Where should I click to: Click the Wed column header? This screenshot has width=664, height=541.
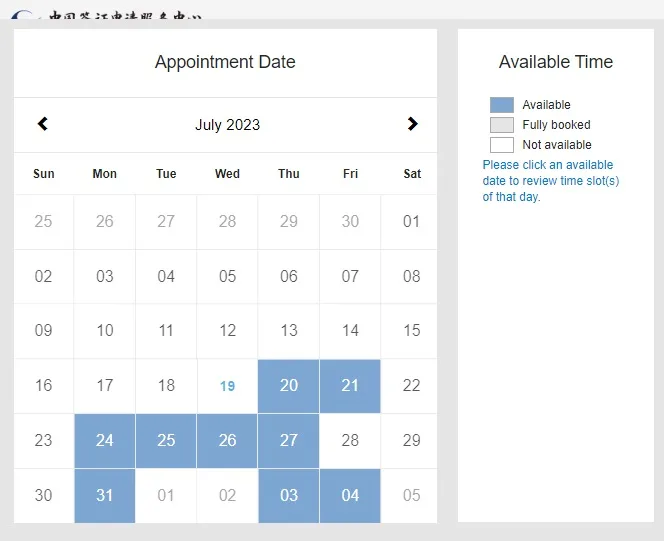pos(227,174)
